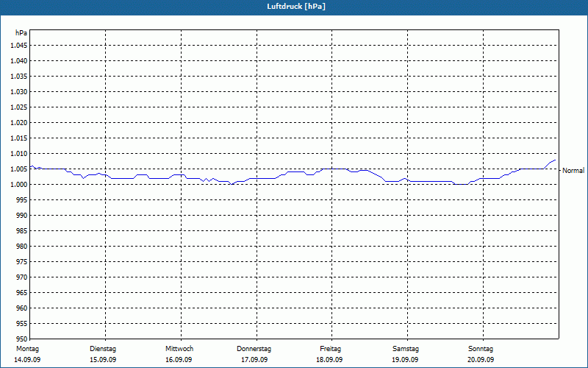Click the Donnerstag day label
Image resolution: width=588 pixels, height=368 pixels.
254,349
